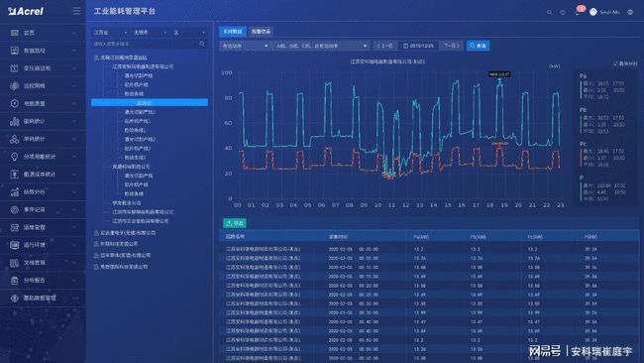Image resolution: width=644 pixels, height=363 pixels.
Task: Toggle the checkbox at the chart's top right
Action: point(615,63)
